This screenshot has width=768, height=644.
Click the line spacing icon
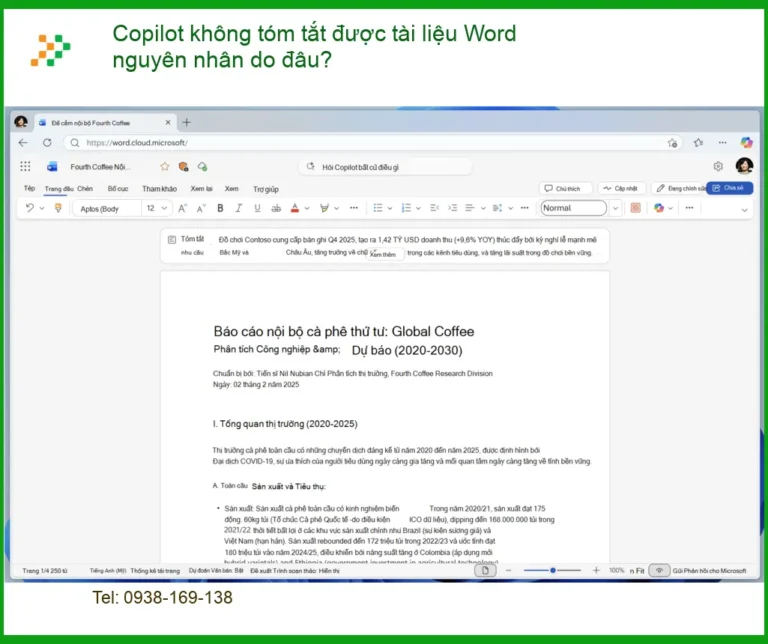click(498, 208)
